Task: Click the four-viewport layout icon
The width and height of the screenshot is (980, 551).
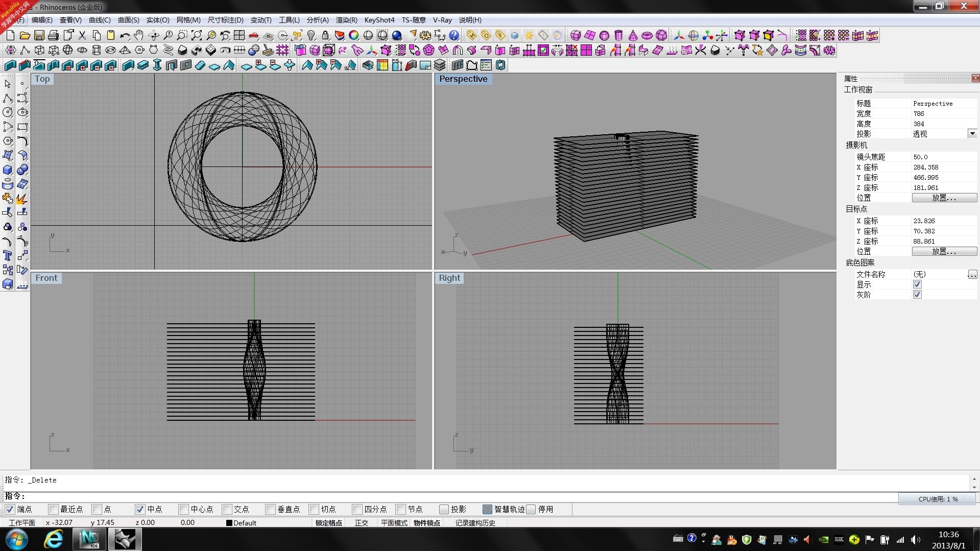Action: pos(239,35)
